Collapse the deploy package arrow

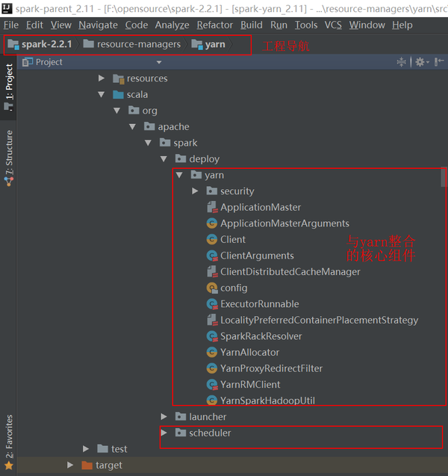(x=164, y=158)
